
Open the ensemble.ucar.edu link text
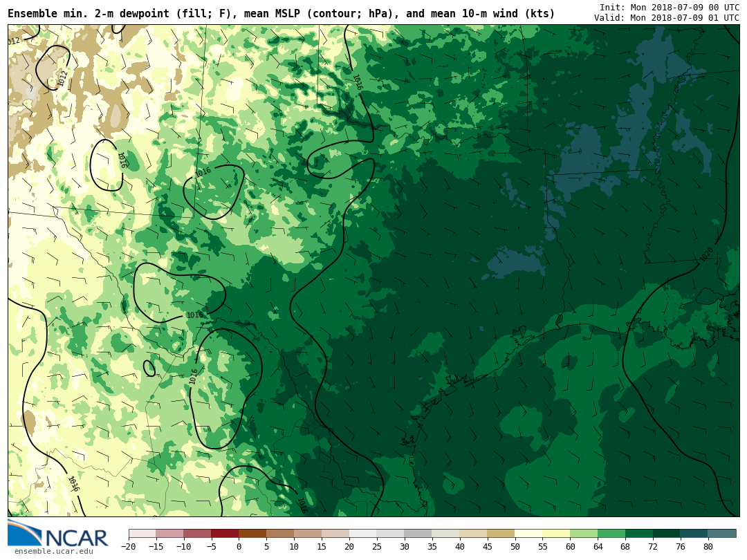tap(53, 552)
